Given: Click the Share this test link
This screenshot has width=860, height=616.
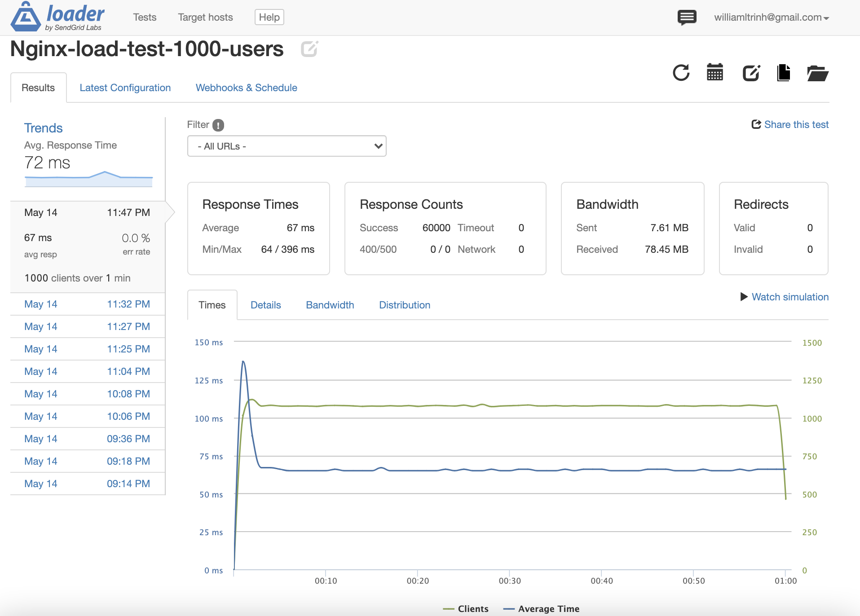Looking at the screenshot, I should click(x=790, y=124).
